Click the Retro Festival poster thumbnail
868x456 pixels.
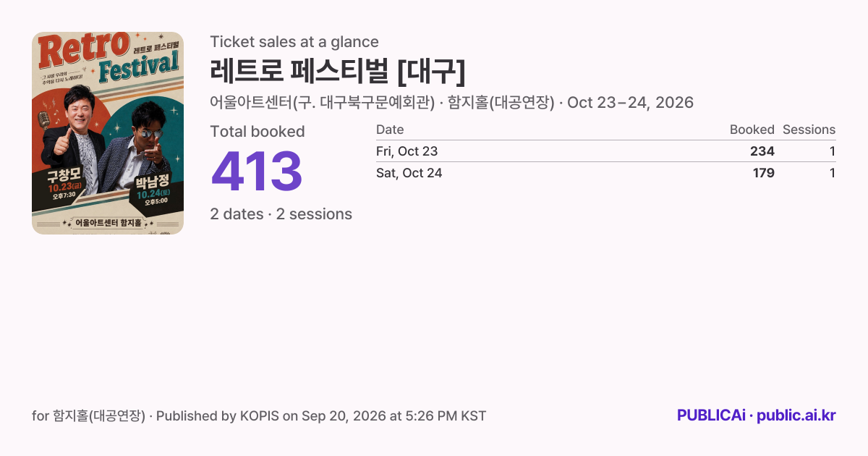tap(108, 133)
